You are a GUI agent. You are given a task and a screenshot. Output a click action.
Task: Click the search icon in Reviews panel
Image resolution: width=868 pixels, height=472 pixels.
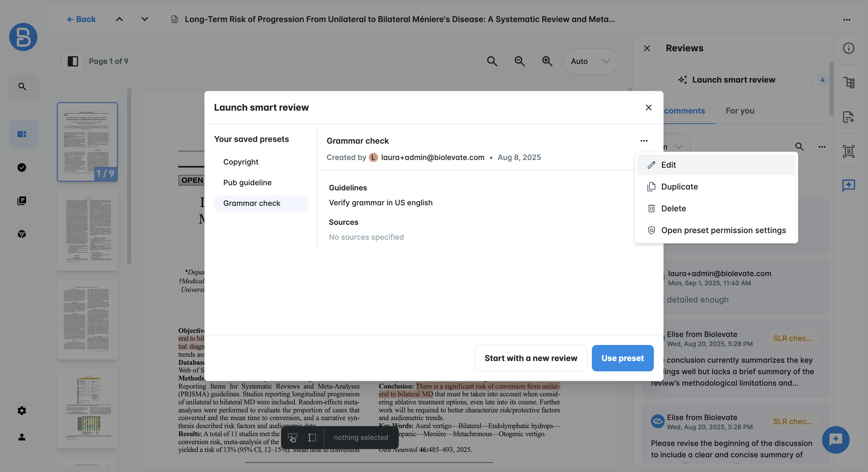pyautogui.click(x=799, y=147)
